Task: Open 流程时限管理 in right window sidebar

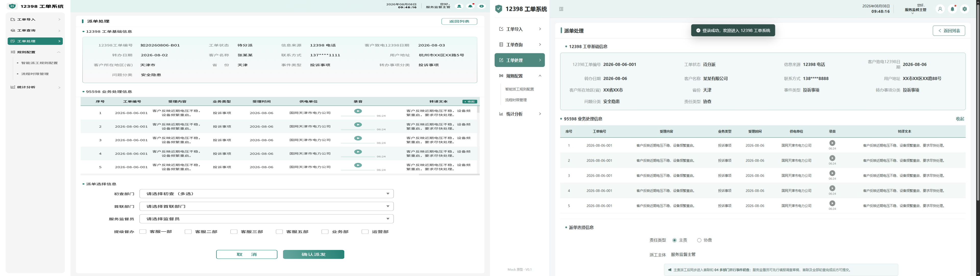Action: 516,100
